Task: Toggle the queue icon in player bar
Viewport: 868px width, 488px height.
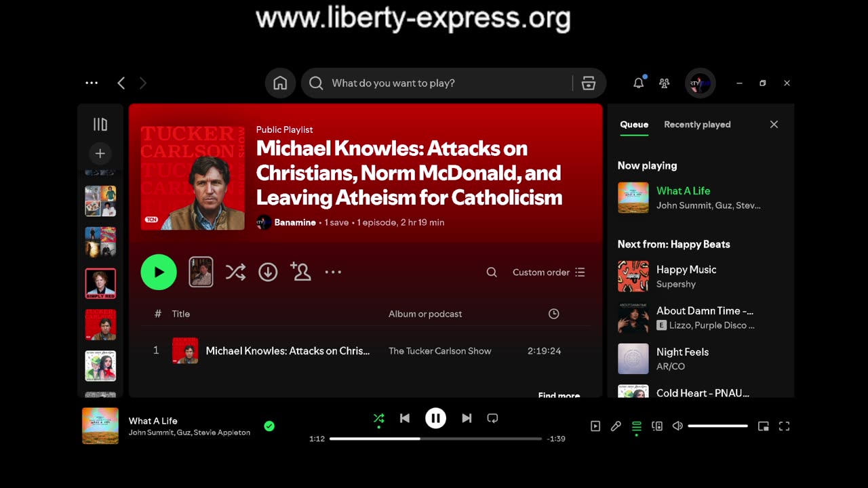Action: click(636, 426)
